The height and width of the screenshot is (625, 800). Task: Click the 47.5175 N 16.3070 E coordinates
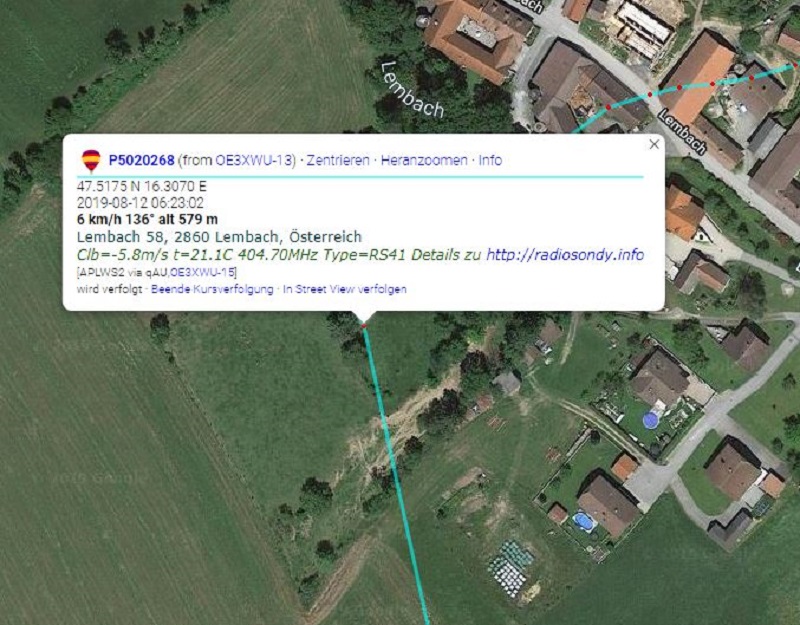coord(141,186)
